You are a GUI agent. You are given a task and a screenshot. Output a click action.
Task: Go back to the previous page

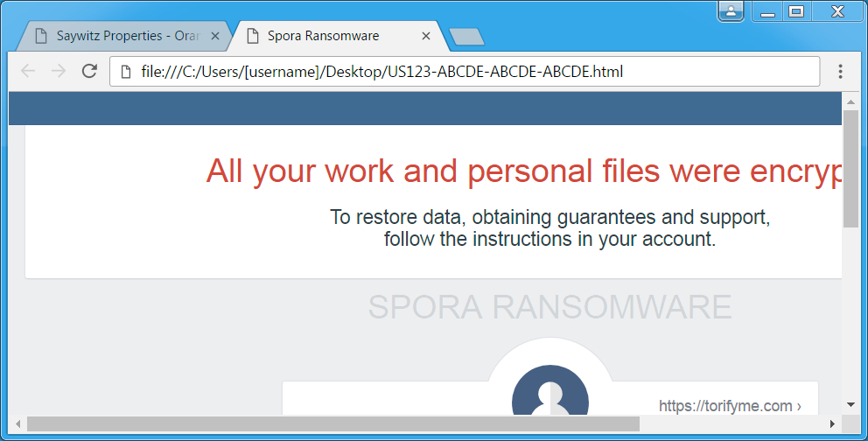coord(28,72)
